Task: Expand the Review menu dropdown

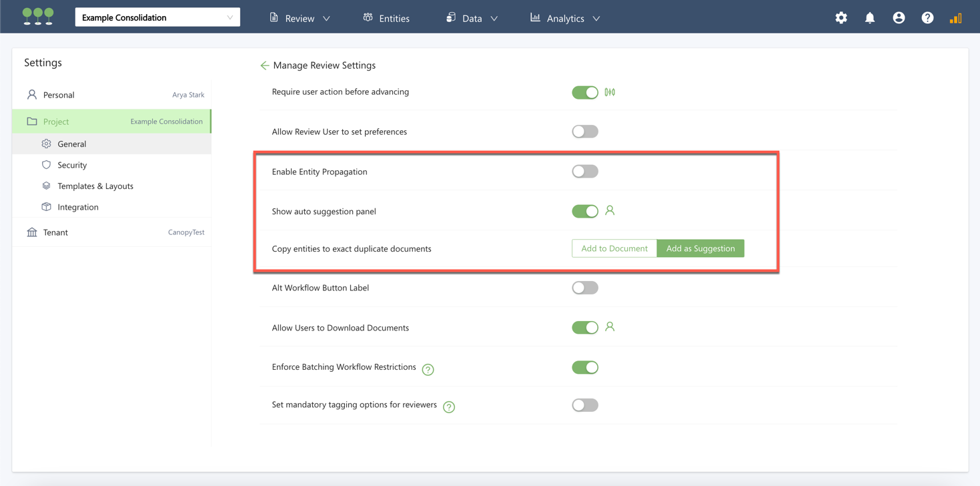Action: tap(300, 18)
